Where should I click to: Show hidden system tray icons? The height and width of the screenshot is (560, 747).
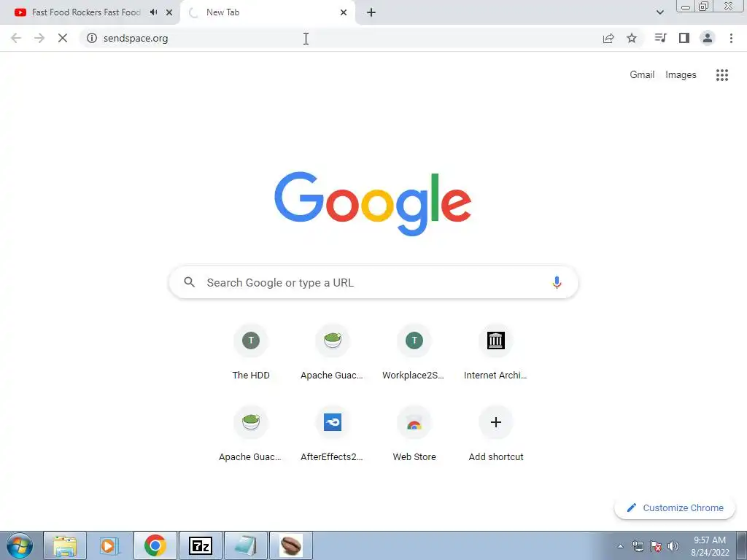(x=620, y=546)
